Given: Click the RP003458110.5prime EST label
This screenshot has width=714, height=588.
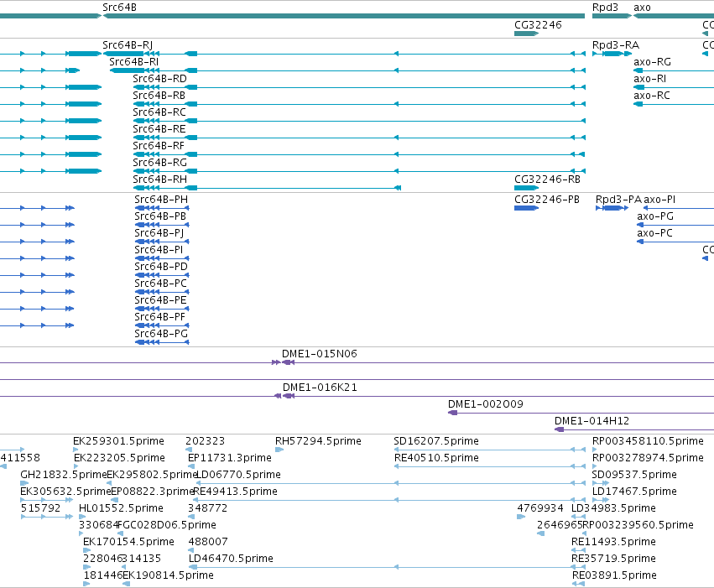Looking at the screenshot, I should [x=648, y=441].
